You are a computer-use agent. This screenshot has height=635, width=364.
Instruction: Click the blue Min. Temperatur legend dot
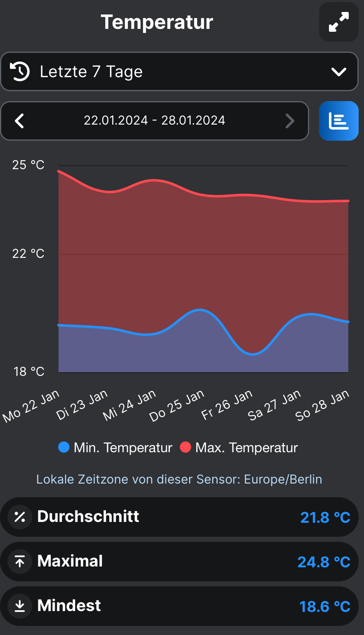(64, 447)
